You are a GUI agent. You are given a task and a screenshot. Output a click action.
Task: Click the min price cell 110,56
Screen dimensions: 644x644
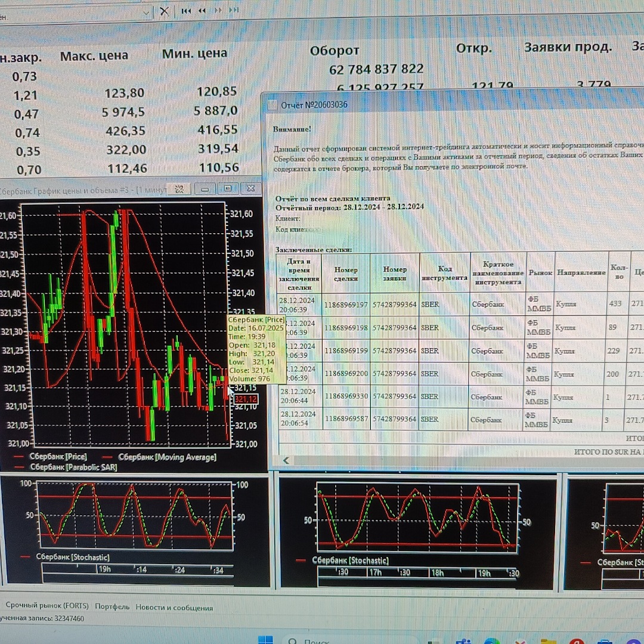click(219, 167)
